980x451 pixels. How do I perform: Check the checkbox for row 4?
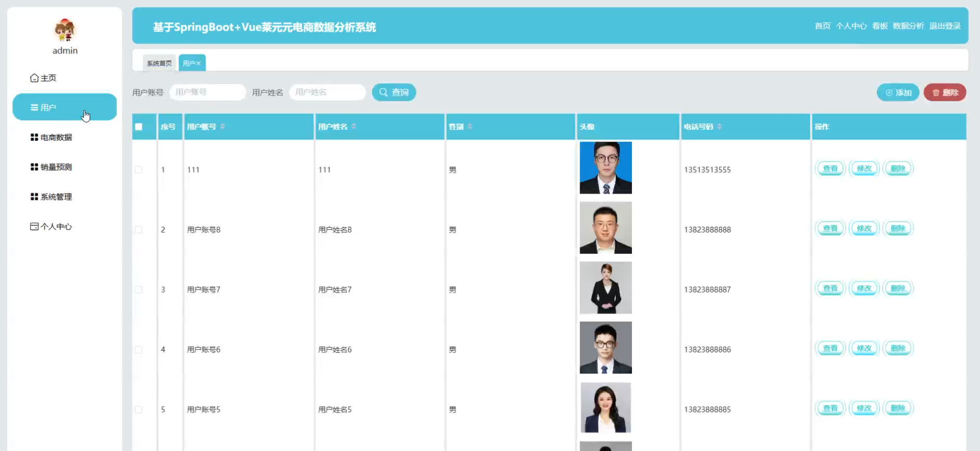click(139, 350)
